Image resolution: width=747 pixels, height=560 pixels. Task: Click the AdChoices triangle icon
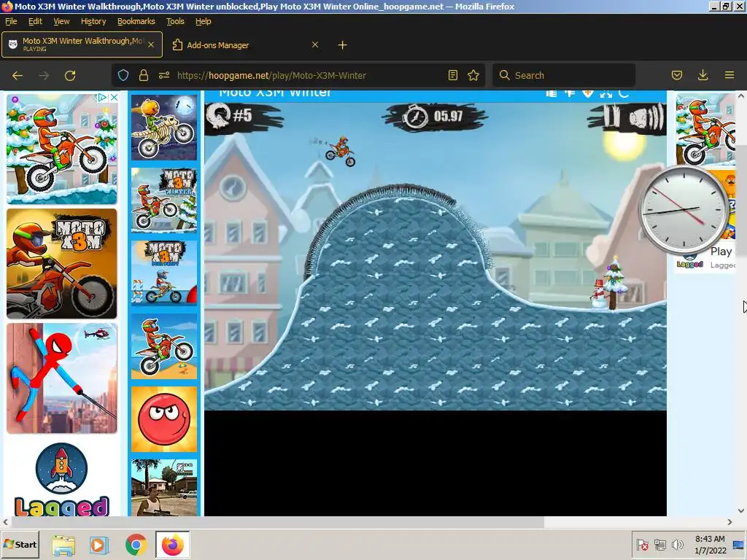102,98
